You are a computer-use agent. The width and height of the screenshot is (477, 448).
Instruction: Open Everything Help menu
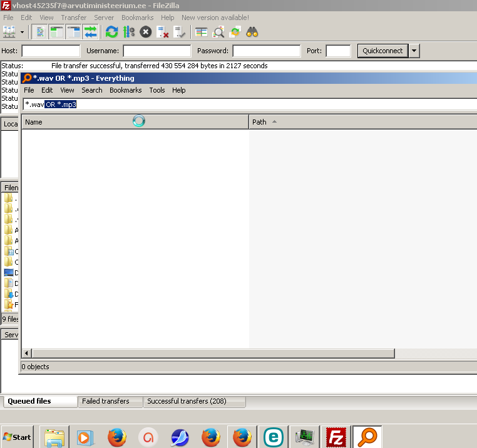tap(179, 90)
